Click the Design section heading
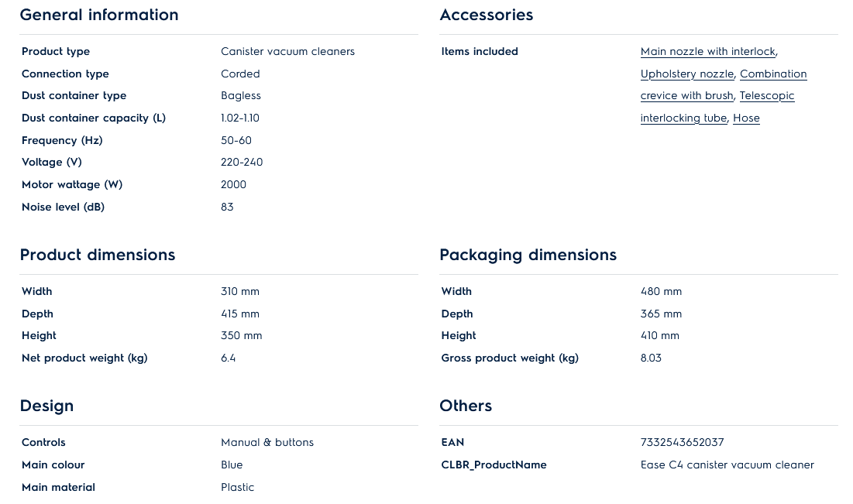The height and width of the screenshot is (504, 853). tap(46, 406)
